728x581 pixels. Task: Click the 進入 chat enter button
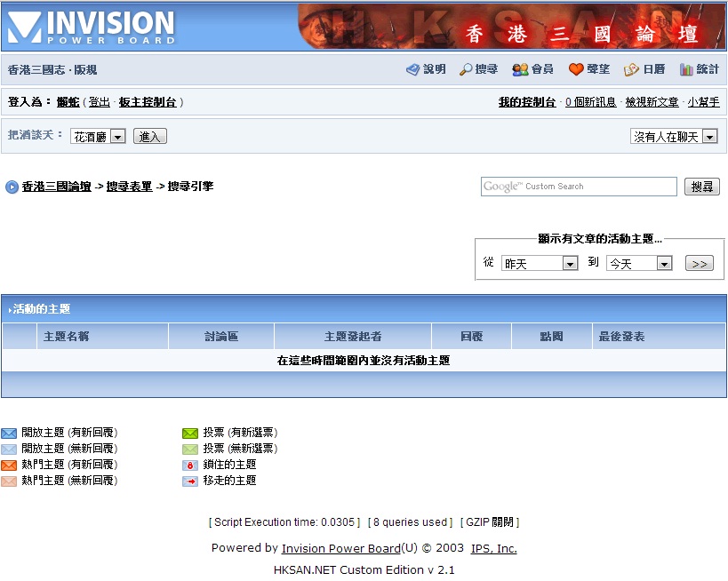click(x=150, y=137)
